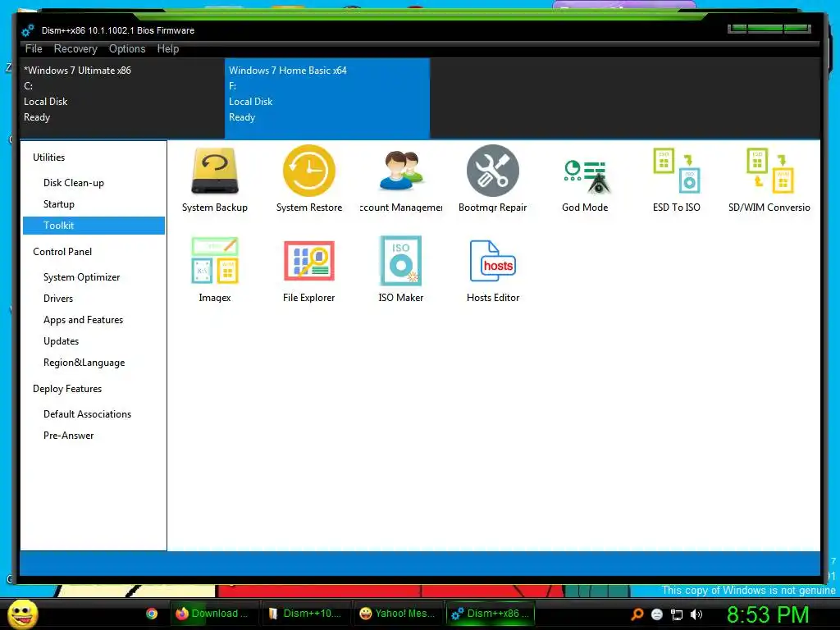Open Chrome from the taskbar

pos(152,614)
